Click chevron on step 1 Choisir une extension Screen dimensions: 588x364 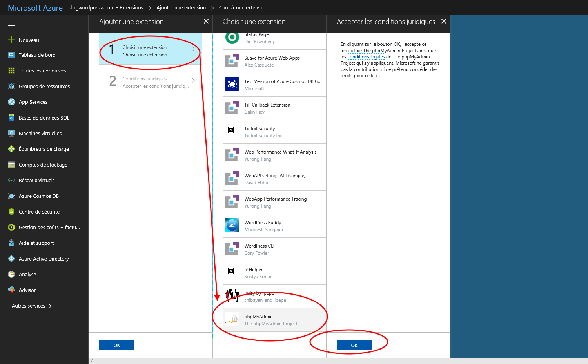193,49
